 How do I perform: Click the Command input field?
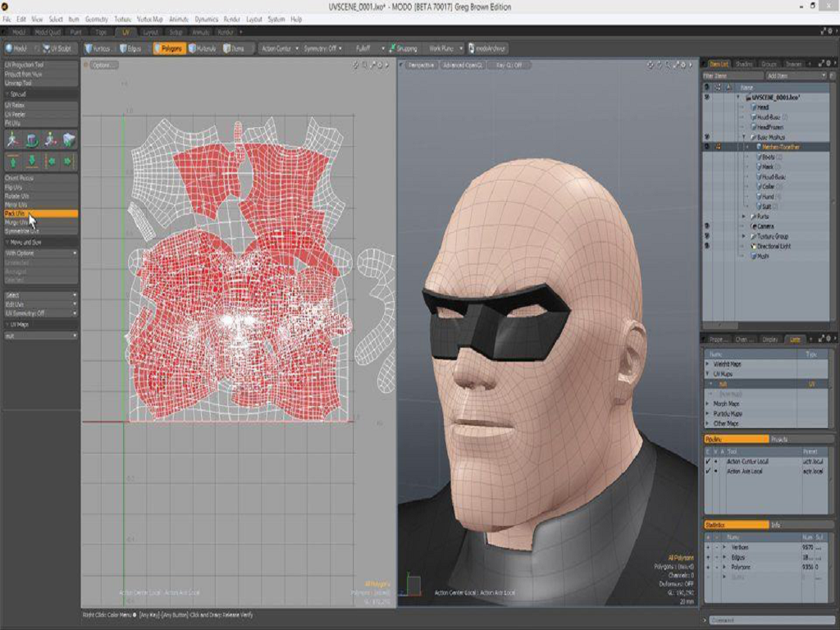click(x=769, y=620)
